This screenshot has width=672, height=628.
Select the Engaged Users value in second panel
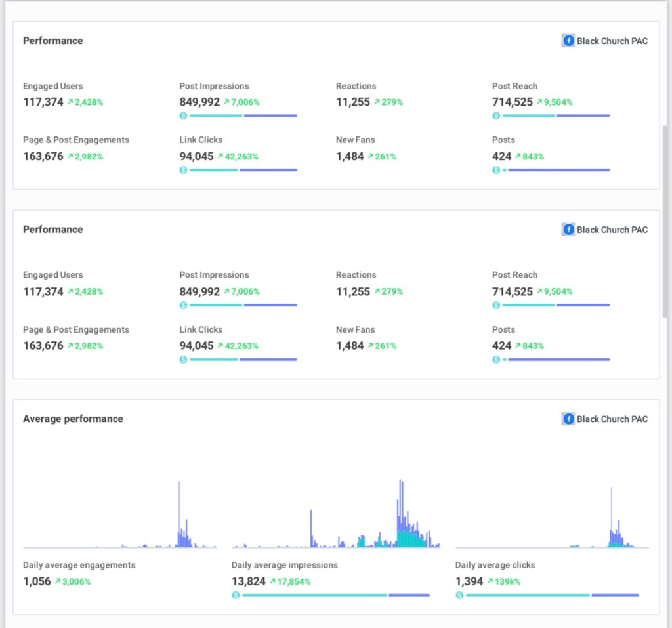coord(43,291)
